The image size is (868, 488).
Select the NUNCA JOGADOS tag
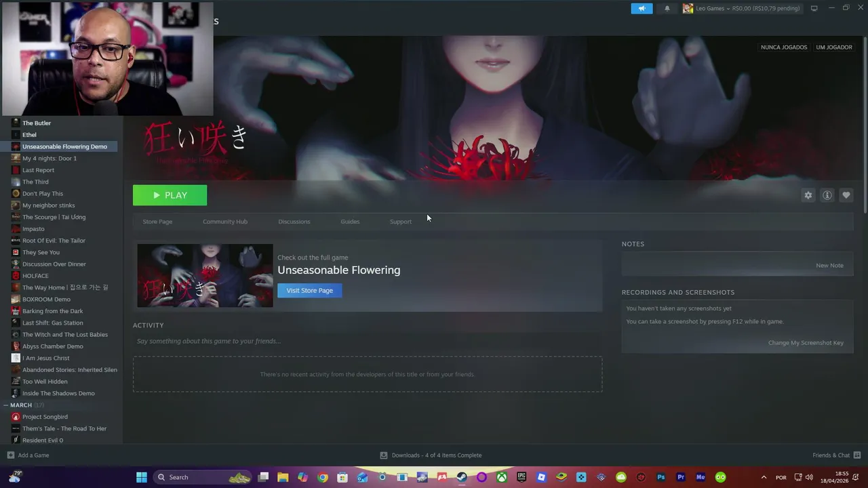(x=784, y=47)
